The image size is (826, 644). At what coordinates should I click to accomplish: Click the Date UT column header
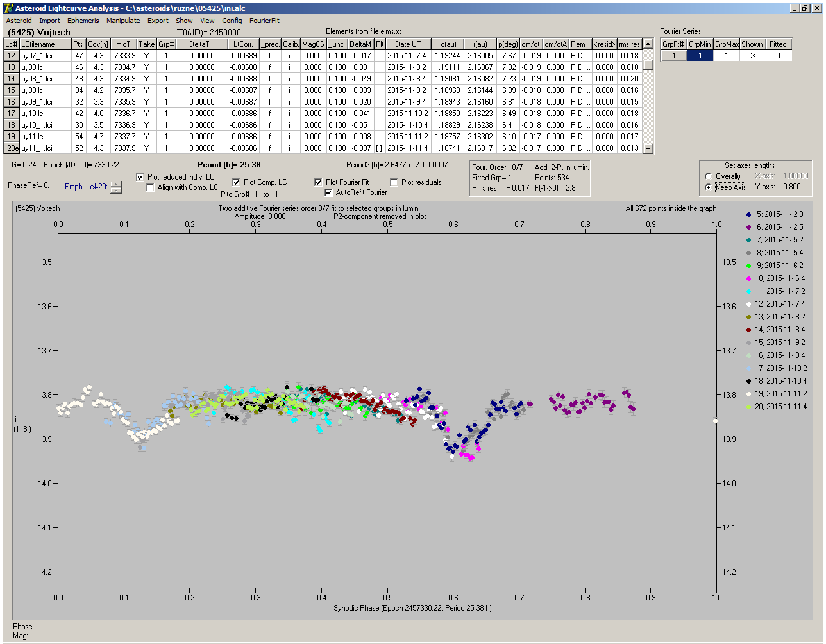point(408,44)
